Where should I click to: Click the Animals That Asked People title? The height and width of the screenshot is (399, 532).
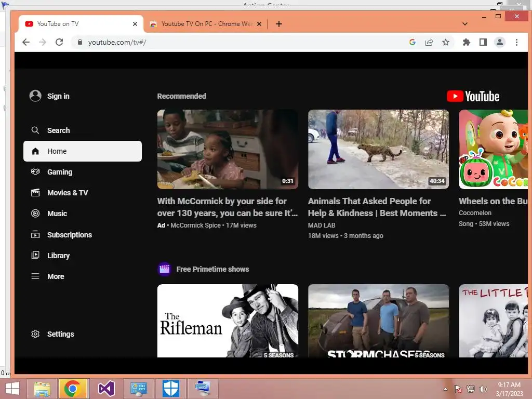[x=377, y=207]
